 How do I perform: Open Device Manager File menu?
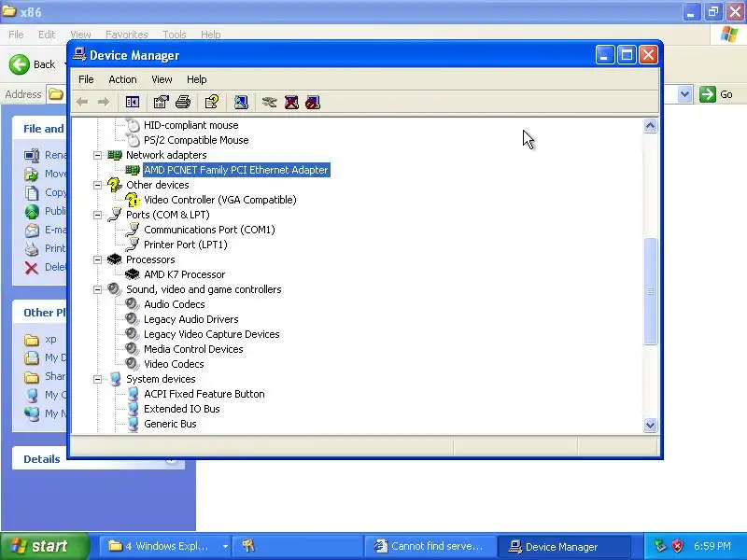tap(86, 79)
